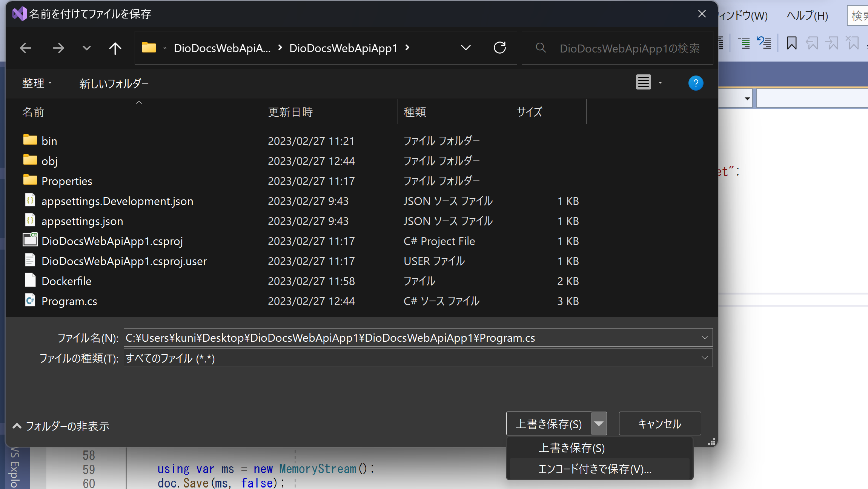Image resolution: width=868 pixels, height=489 pixels.
Task: Click the Properties folder icon
Action: pyautogui.click(x=30, y=180)
